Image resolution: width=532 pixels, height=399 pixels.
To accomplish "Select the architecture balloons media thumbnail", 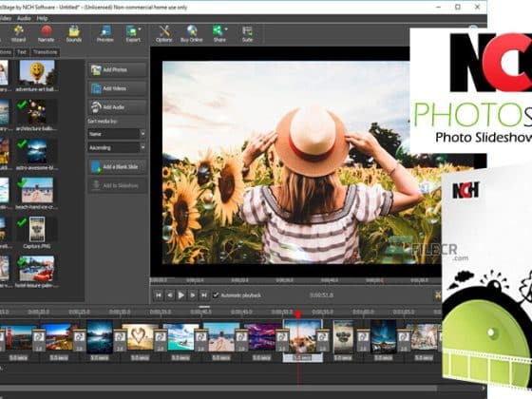I will click(37, 112).
